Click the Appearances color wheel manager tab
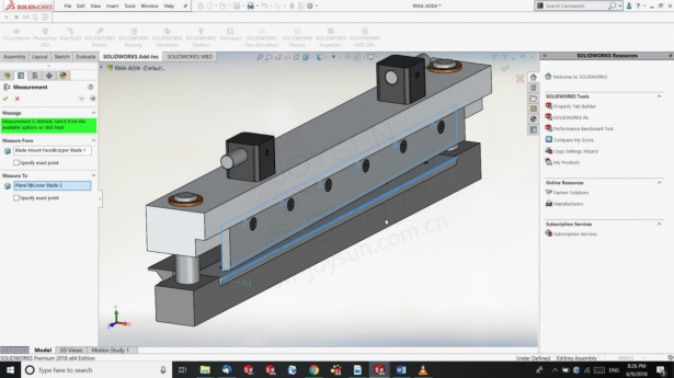The height and width of the screenshot is (378, 674). click(x=63, y=76)
